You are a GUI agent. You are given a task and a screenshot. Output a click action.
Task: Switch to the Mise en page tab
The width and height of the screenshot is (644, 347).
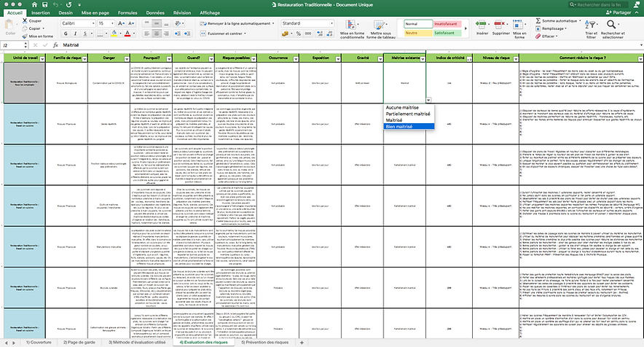pyautogui.click(x=95, y=12)
